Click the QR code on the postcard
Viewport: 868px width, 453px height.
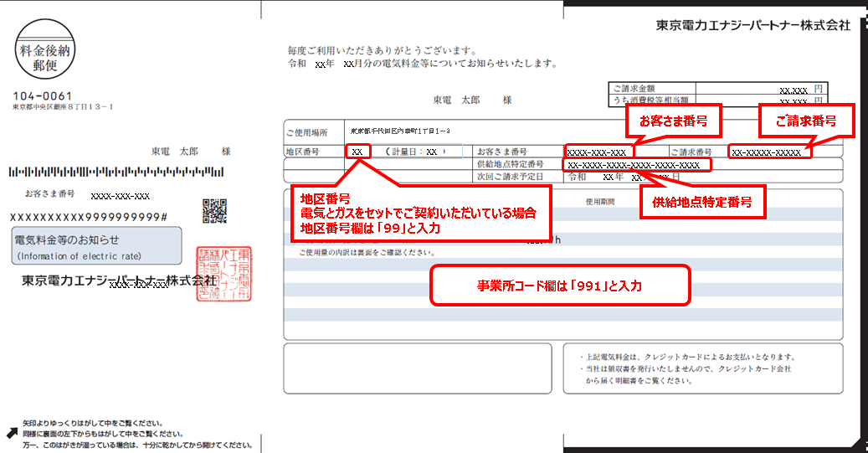click(x=215, y=210)
